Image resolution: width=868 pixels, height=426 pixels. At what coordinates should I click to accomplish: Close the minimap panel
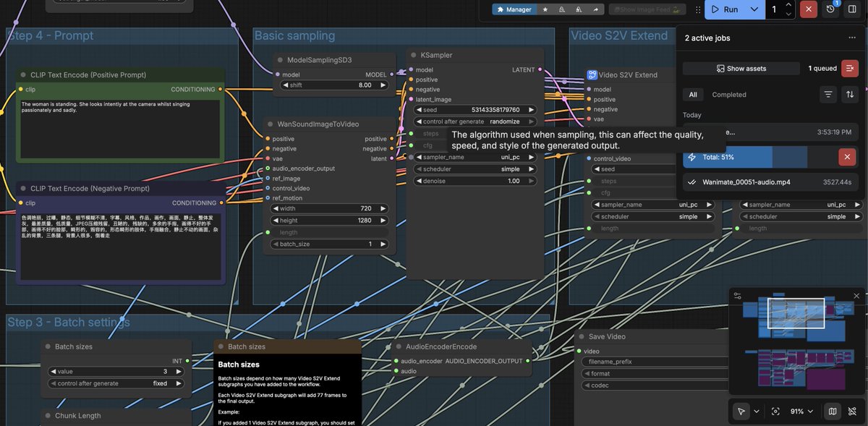coord(856,296)
